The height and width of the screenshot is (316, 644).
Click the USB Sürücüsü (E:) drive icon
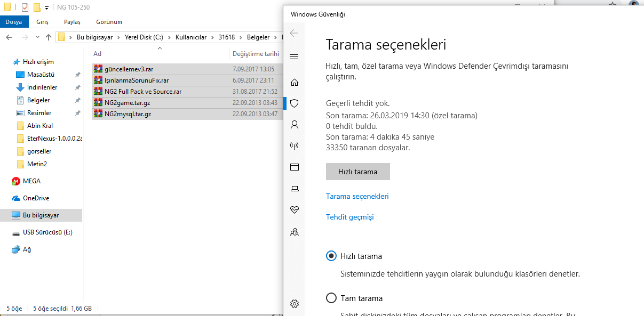pos(16,233)
